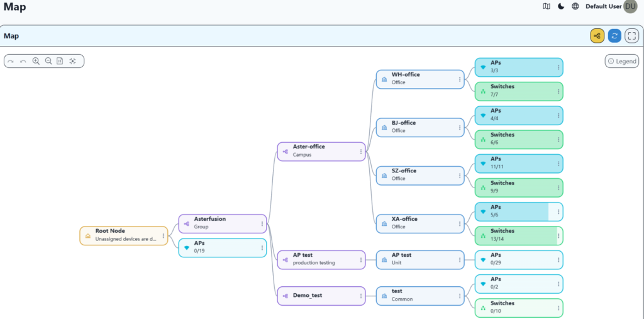Select the SZ-office node
The height and width of the screenshot is (319, 644).
(x=415, y=175)
